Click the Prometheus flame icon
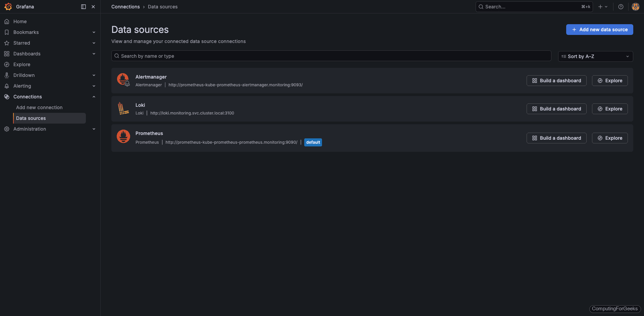Image resolution: width=644 pixels, height=316 pixels. 123,136
